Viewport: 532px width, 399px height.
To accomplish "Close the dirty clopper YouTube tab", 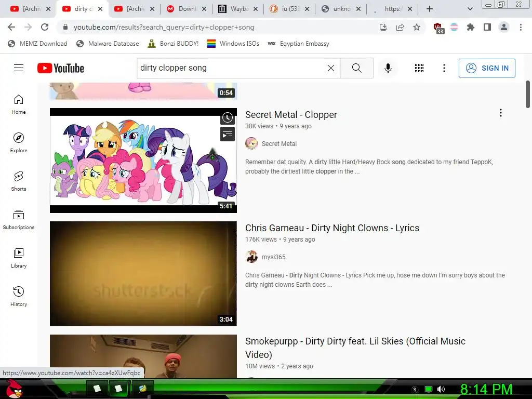I will [100, 9].
